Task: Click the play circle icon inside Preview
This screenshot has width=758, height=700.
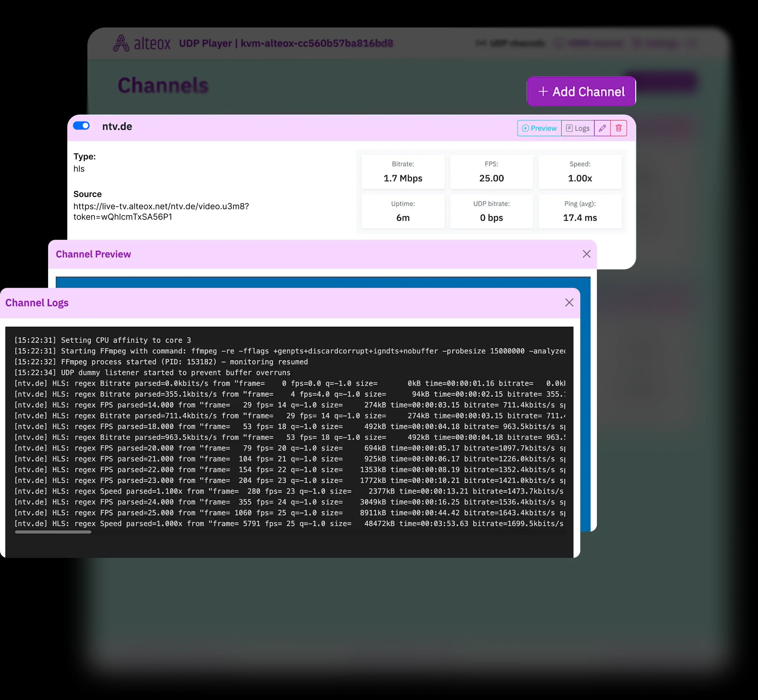Action: (x=526, y=128)
